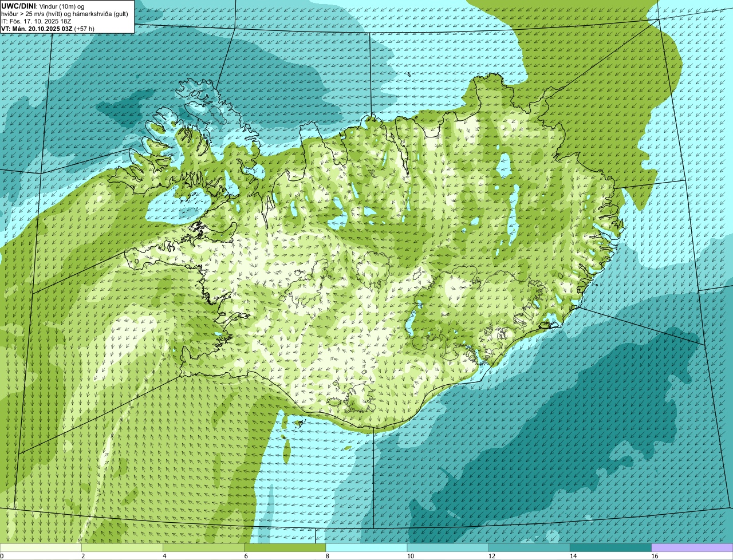Image resolution: width=733 pixels, height=560 pixels.
Task: Click the legend scale label '12'
Action: click(x=492, y=556)
